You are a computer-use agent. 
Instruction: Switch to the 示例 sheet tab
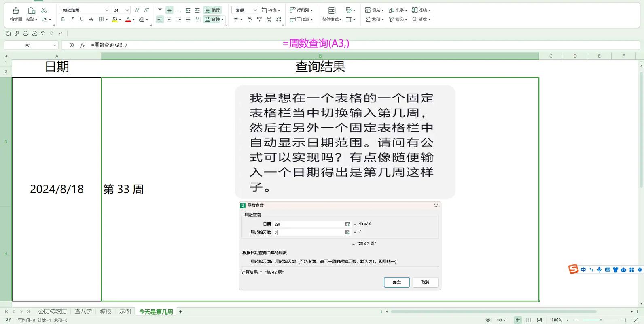[125, 312]
